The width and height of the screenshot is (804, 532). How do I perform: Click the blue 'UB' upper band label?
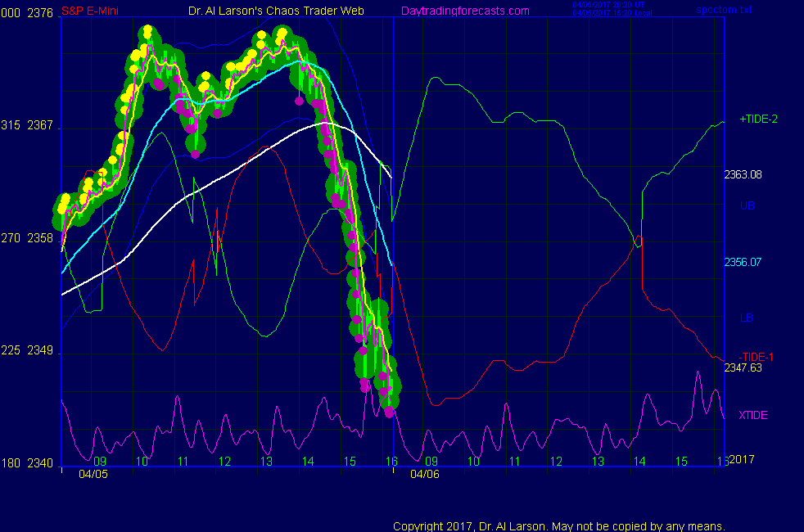point(747,206)
